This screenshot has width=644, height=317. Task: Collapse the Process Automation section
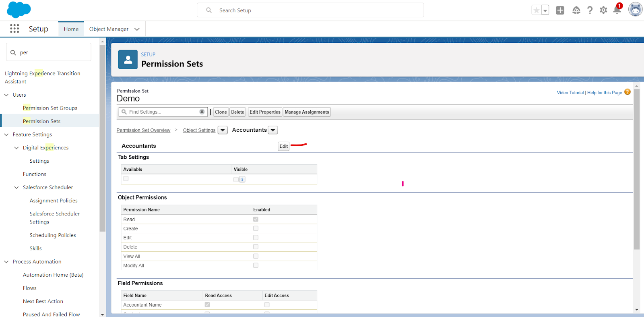point(6,262)
